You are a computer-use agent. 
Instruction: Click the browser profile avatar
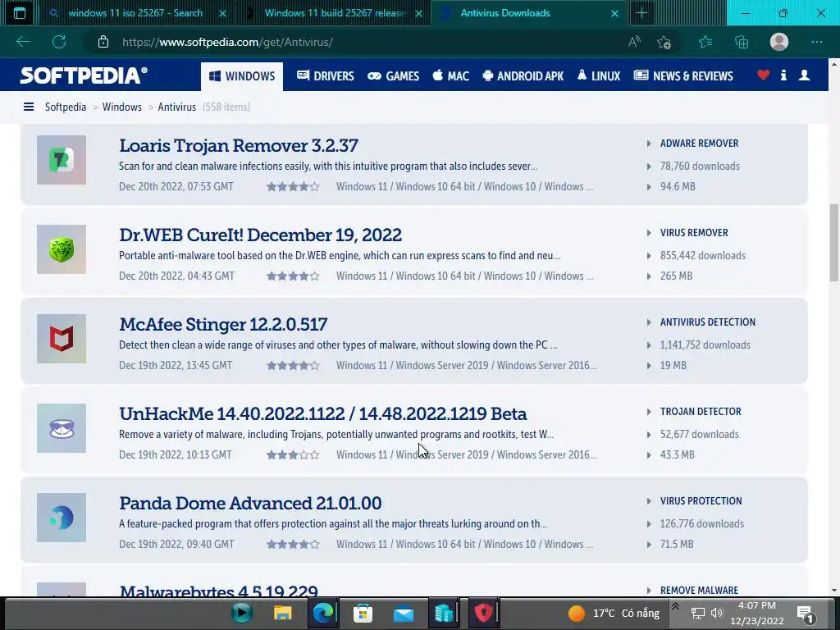pos(779,42)
